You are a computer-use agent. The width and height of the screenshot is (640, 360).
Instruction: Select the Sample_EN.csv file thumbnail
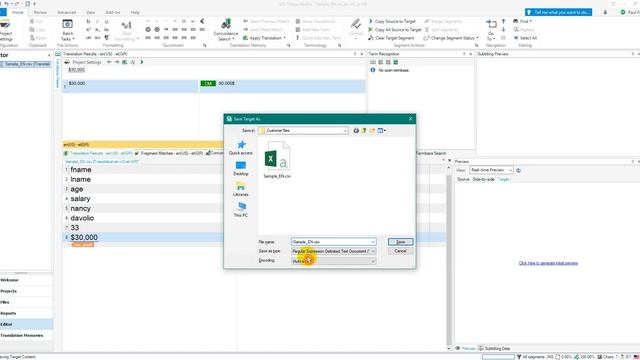click(x=277, y=160)
